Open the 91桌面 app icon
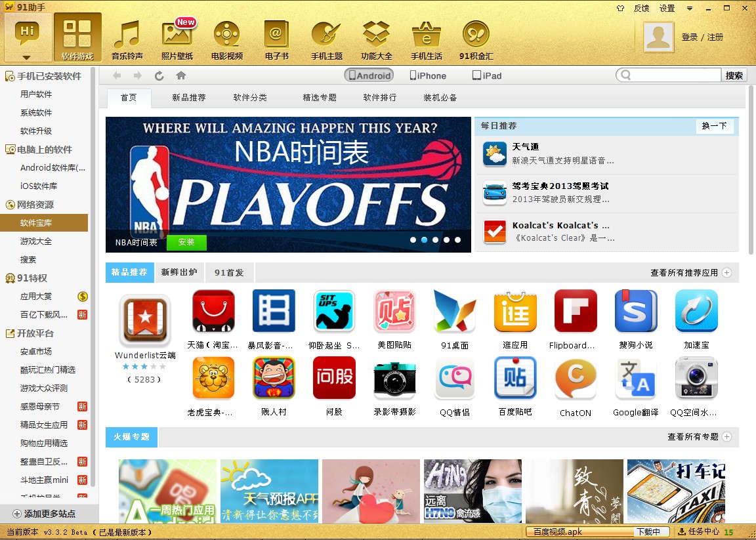Image resolution: width=756 pixels, height=540 pixels. point(455,311)
